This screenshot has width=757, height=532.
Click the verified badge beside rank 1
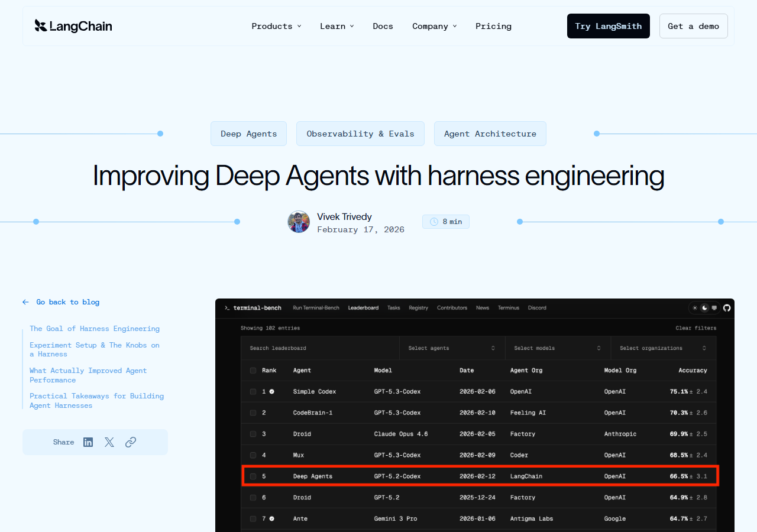pyautogui.click(x=271, y=391)
